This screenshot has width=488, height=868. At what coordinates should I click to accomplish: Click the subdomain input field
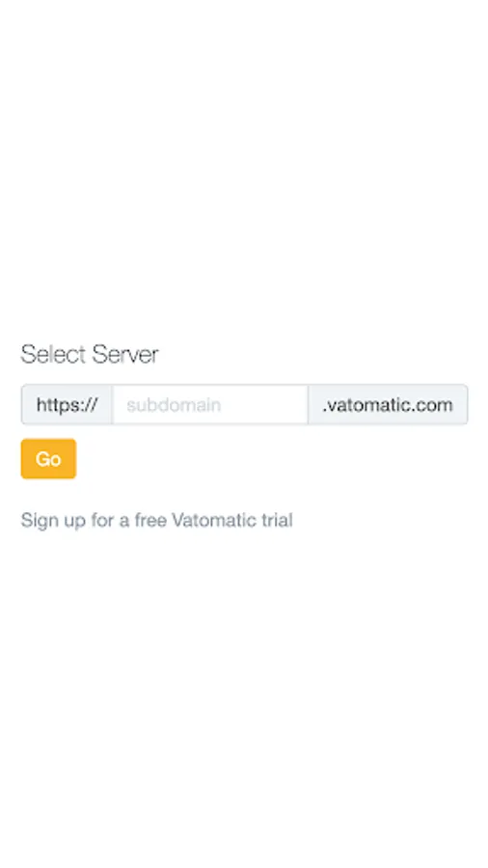click(209, 405)
